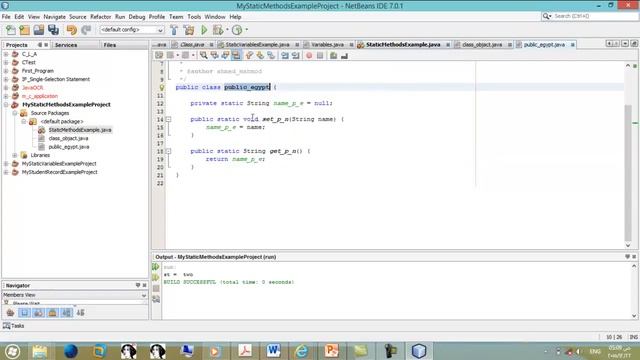Image resolution: width=640 pixels, height=360 pixels.
Task: Click the Find Next Occurrence editor icon
Action: 225,56
